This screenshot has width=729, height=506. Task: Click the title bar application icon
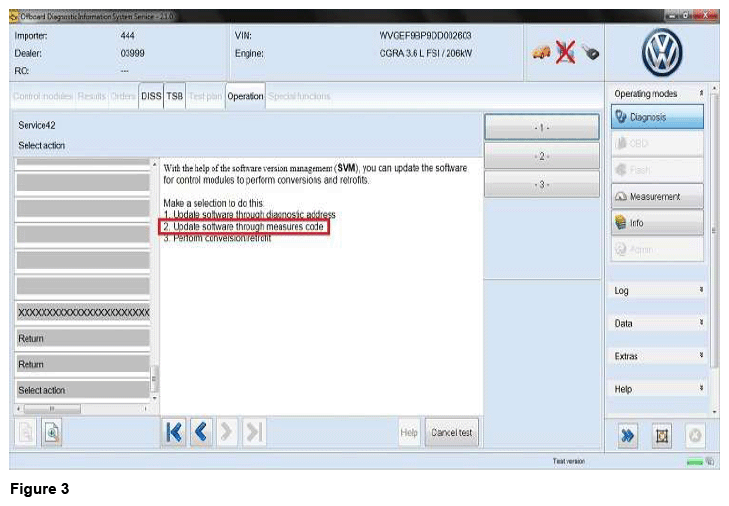pyautogui.click(x=13, y=17)
